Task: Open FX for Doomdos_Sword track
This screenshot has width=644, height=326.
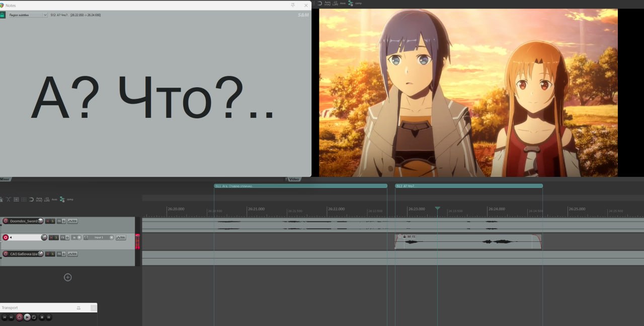Action: pos(59,221)
